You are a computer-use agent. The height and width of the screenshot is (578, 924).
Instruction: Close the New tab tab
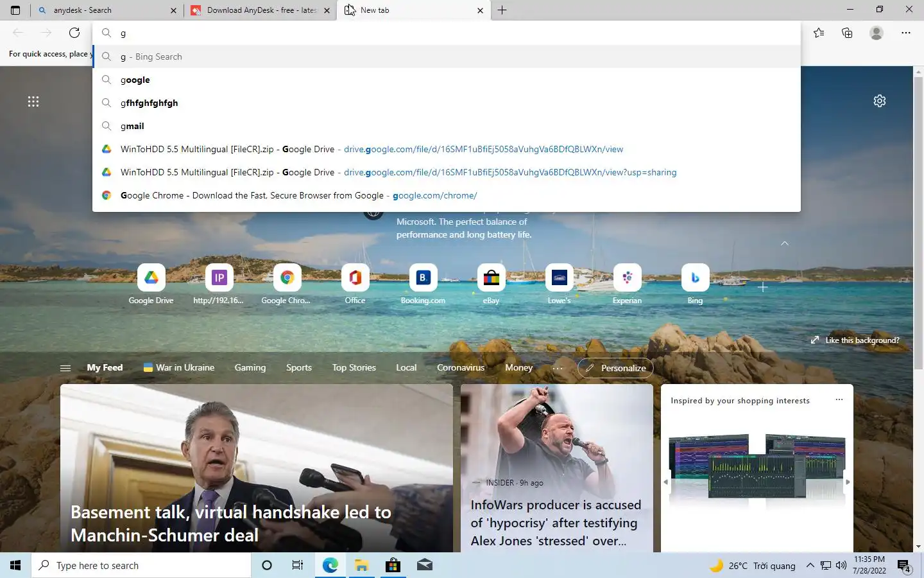(480, 10)
